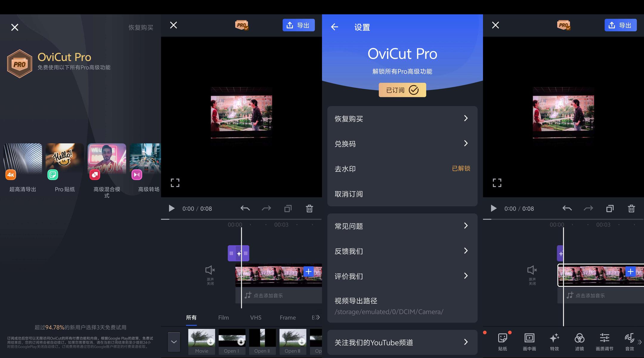Viewport: 644px width, 358px height.
Task: Open the 画中画 picture-in-picture tool
Action: click(530, 342)
